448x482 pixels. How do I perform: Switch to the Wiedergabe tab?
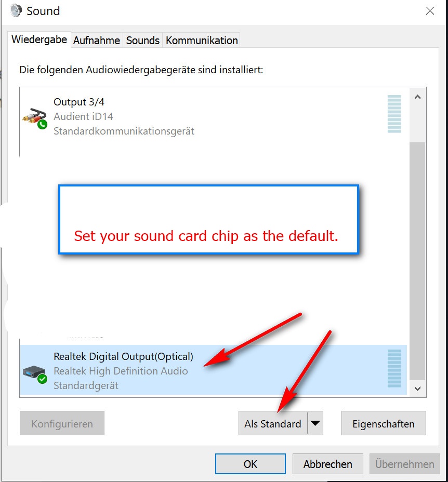click(39, 39)
